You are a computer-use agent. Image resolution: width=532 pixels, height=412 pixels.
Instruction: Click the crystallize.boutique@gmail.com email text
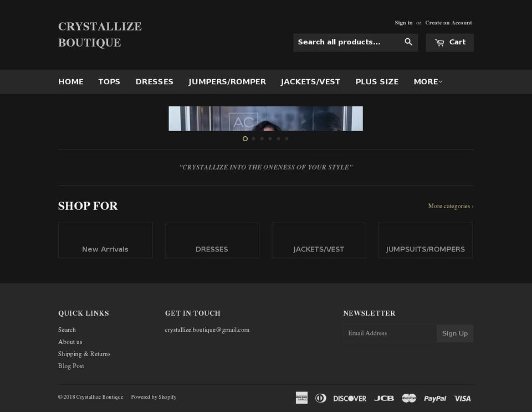click(207, 330)
